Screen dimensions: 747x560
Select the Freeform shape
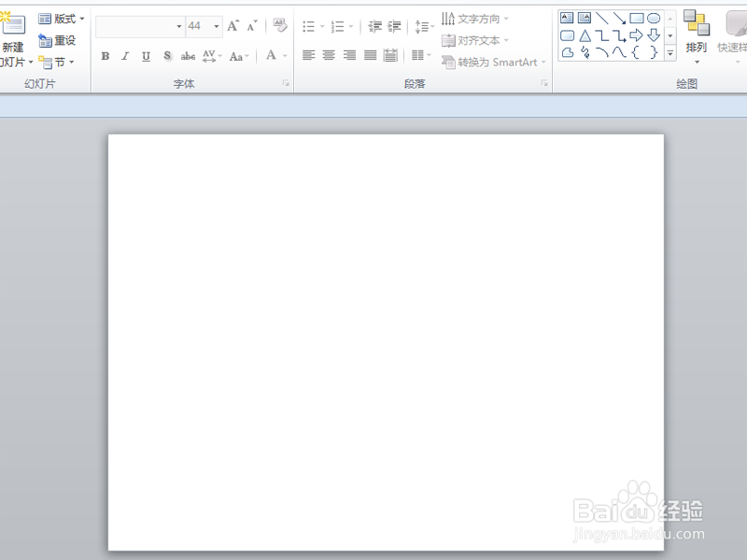(x=567, y=52)
